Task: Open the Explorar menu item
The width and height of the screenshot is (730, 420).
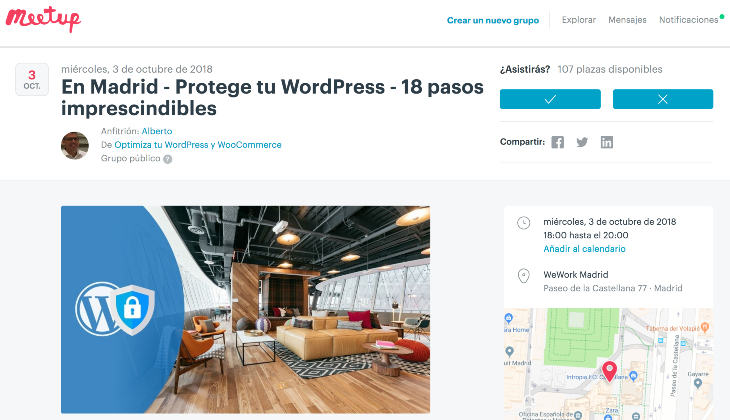Action: (579, 20)
